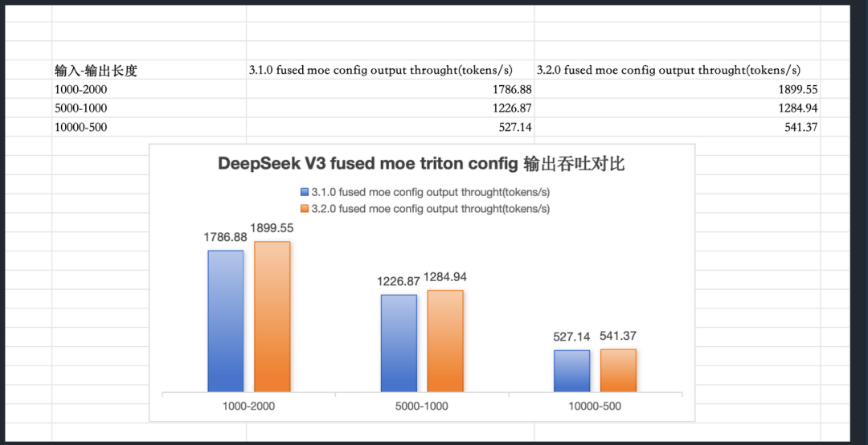Select the 3.1.0 fused moe config header cell
Screen dimensions: 868x445
(391, 71)
